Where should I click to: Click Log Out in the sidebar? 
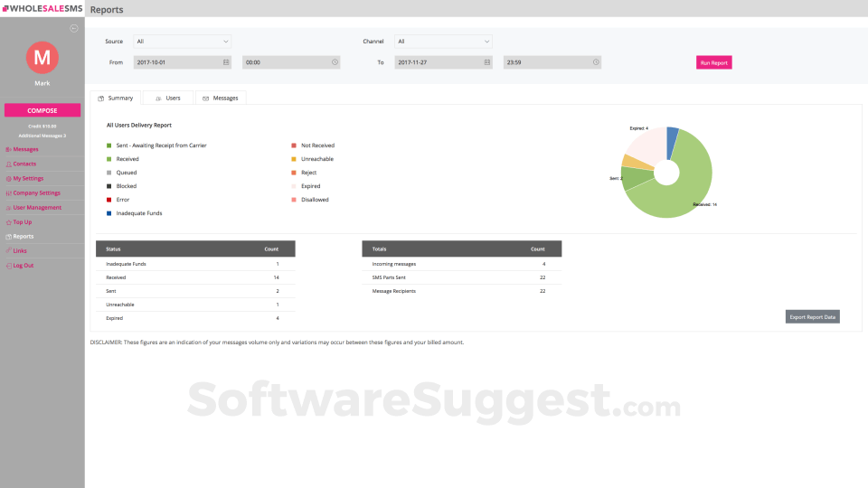[23, 265]
